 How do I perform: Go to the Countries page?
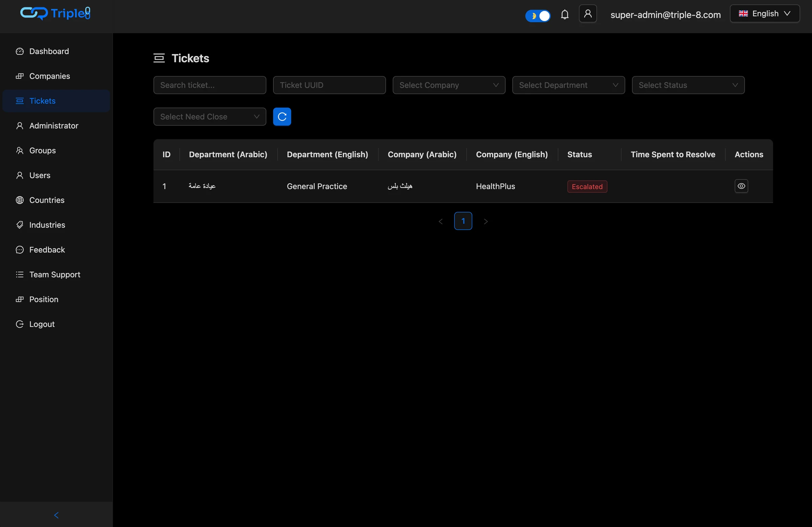pyautogui.click(x=56, y=200)
